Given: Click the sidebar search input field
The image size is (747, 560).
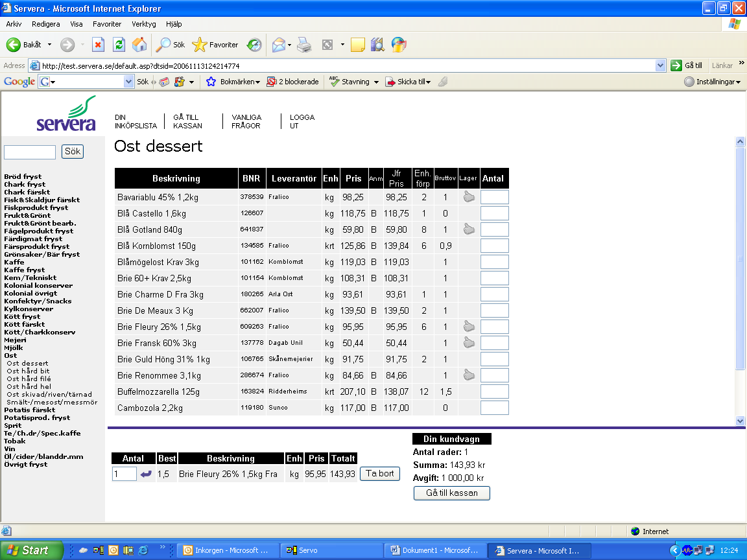Looking at the screenshot, I should pos(30,152).
